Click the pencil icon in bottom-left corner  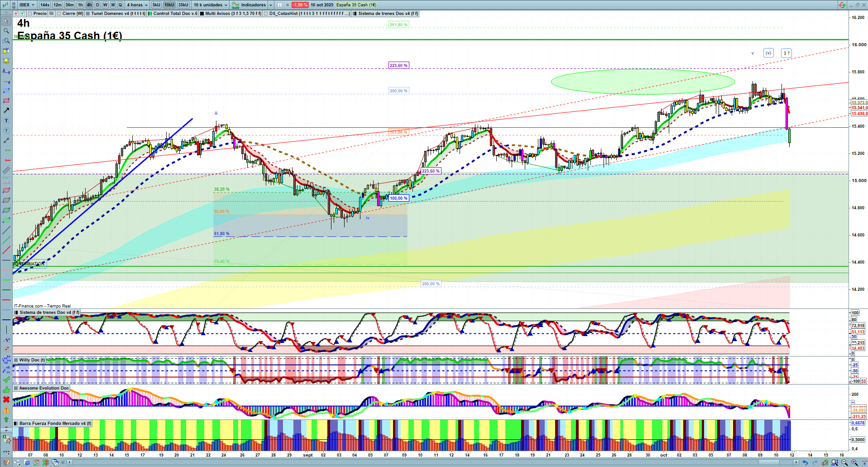tap(6, 462)
